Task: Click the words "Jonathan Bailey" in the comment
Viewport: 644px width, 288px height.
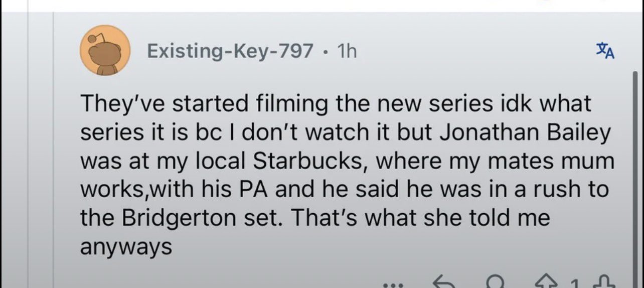Action: click(532, 133)
